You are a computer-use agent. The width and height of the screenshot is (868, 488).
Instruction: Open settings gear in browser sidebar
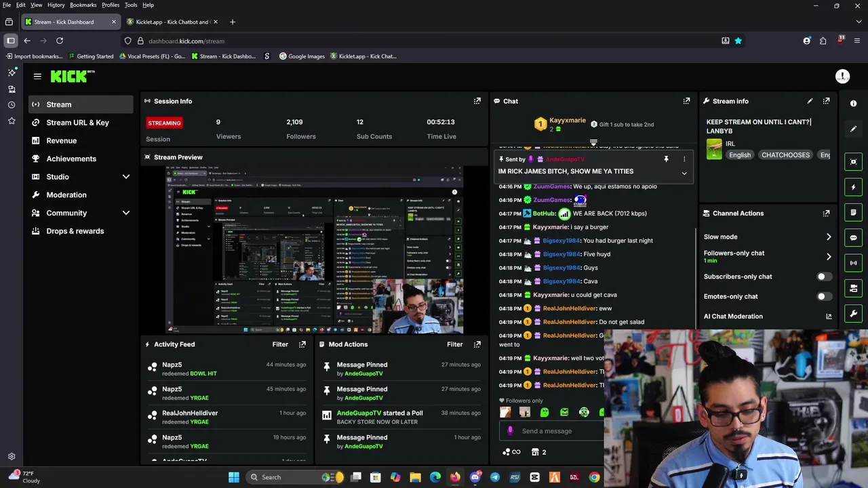tap(12, 457)
